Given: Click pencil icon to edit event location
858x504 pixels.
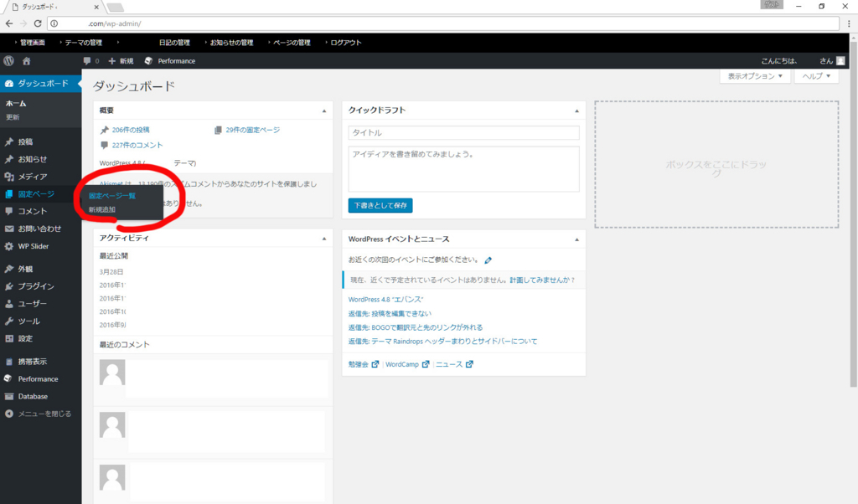Looking at the screenshot, I should point(488,260).
